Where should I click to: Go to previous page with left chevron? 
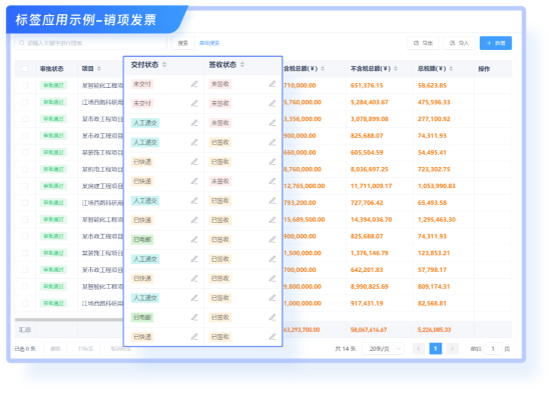coord(419,349)
